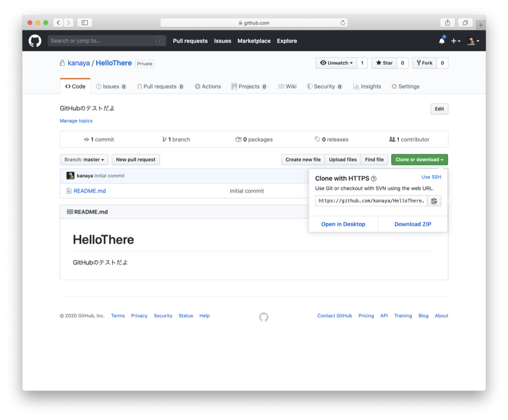Click the slash shortcut icon in the search box
Image resolution: width=508 pixels, height=420 pixels.
click(160, 41)
